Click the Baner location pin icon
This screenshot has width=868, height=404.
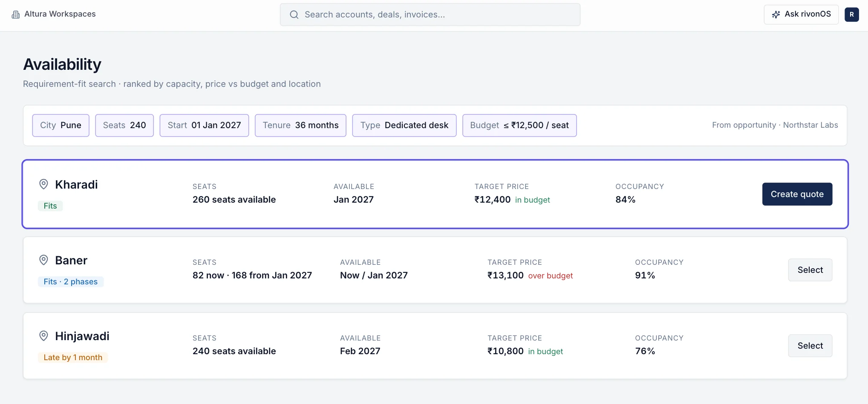point(43,260)
